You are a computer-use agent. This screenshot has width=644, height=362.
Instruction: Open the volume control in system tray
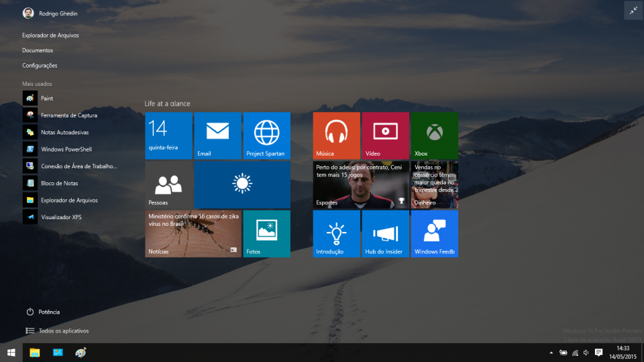click(x=586, y=353)
